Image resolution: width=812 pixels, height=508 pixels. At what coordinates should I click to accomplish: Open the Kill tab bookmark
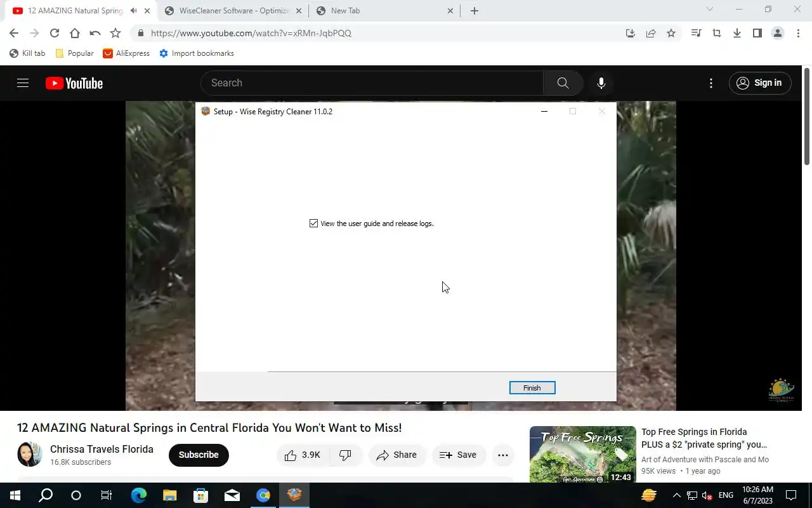point(27,53)
